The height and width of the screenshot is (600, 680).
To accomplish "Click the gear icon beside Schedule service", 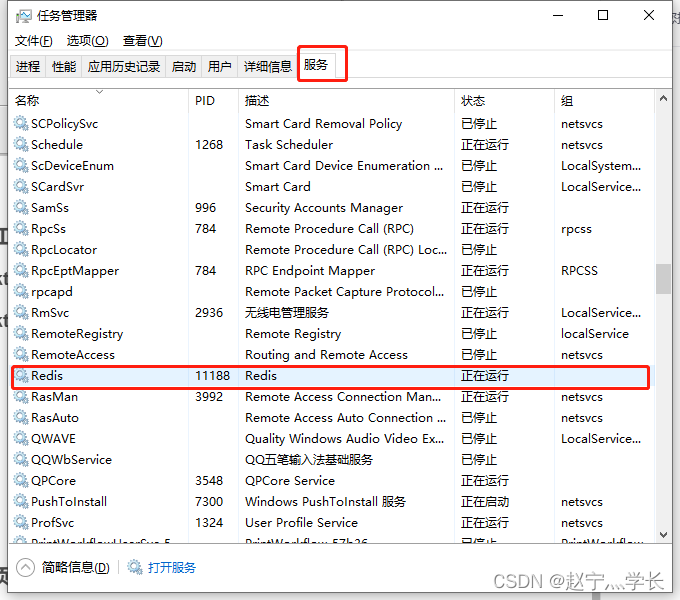I will click(21, 144).
